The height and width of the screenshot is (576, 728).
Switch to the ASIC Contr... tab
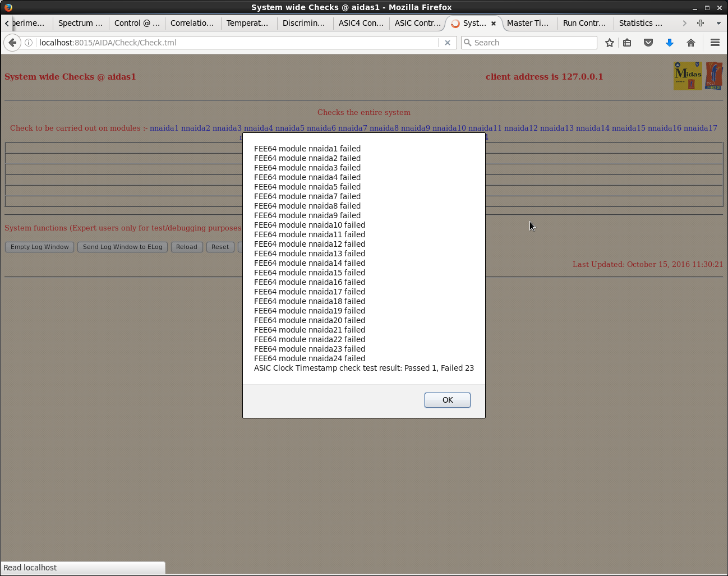417,23
